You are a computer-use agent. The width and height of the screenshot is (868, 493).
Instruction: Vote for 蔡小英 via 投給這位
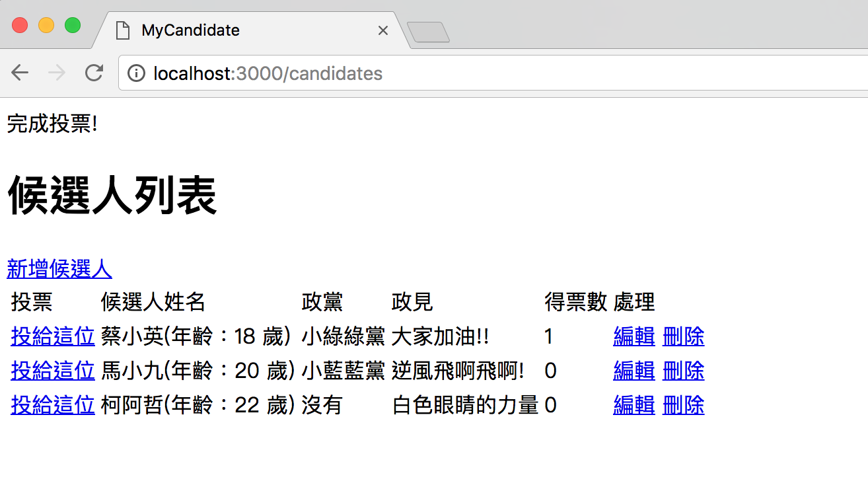coord(53,336)
